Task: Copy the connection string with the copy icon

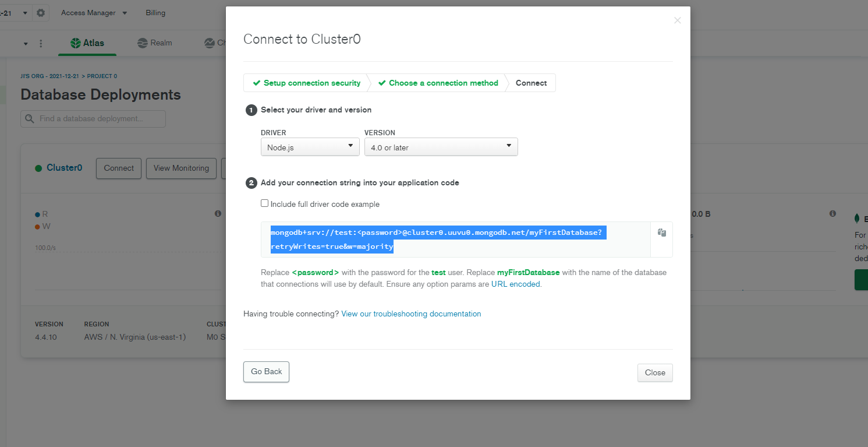Action: [x=661, y=233]
